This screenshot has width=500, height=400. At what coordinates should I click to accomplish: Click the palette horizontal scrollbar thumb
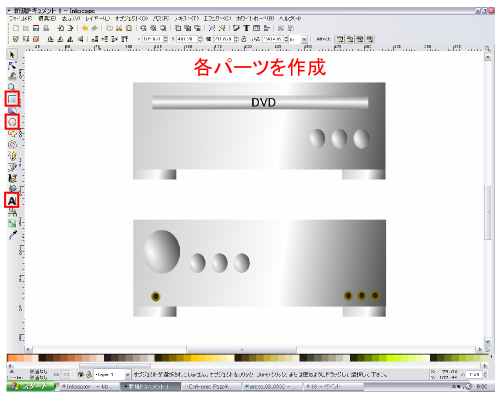click(x=115, y=366)
